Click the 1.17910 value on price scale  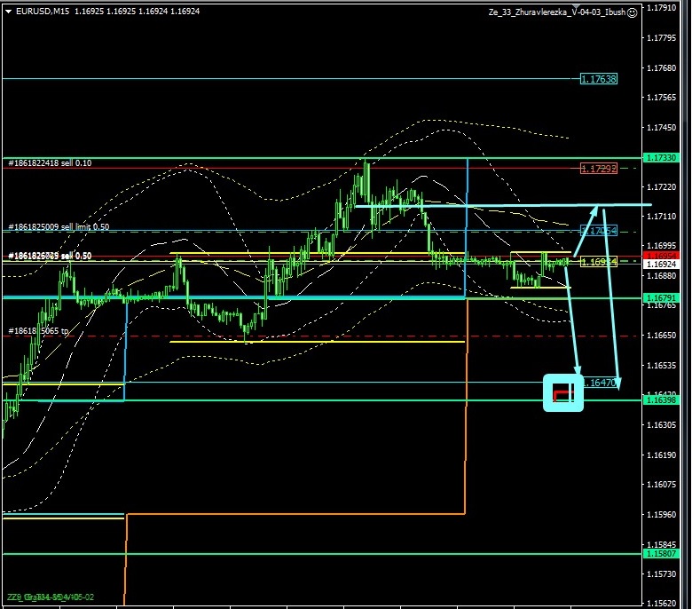662,7
